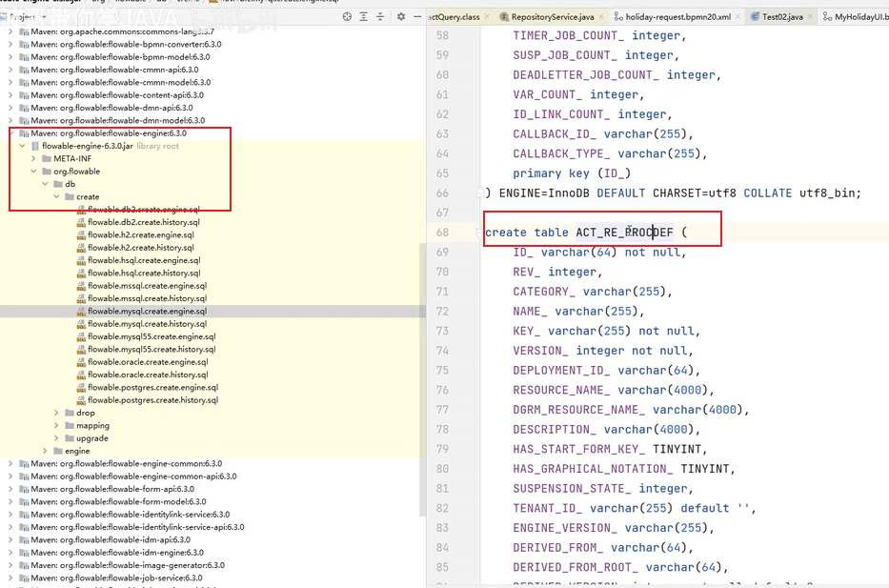This screenshot has height=588, width=889.
Task: Click on ACT_RE_PROCDEF table name in editor
Action: tap(625, 233)
